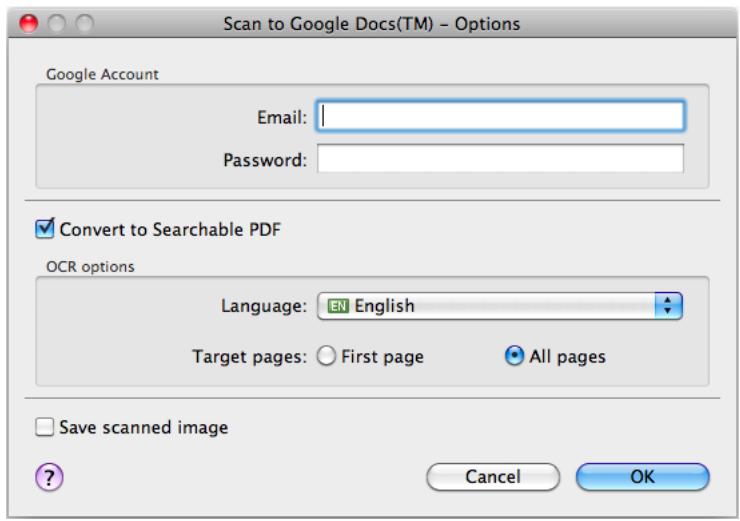The image size is (740, 521).
Task: Close the dialog with the red button
Action: [28, 23]
